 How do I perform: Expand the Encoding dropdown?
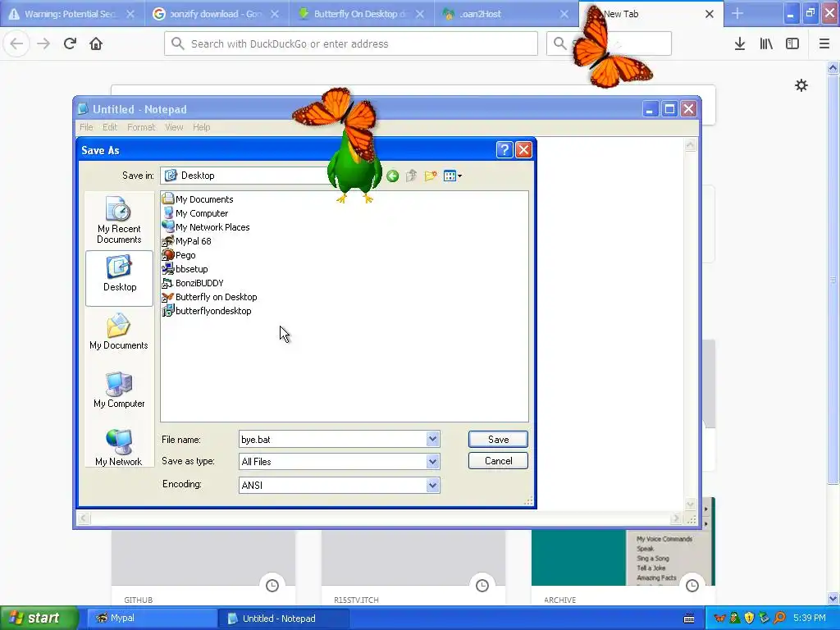[433, 485]
